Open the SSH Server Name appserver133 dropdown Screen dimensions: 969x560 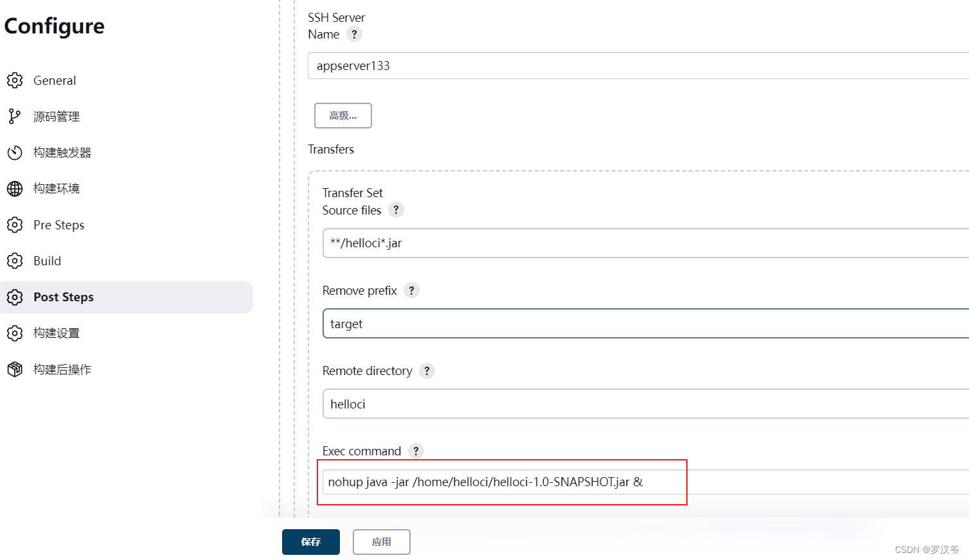638,66
